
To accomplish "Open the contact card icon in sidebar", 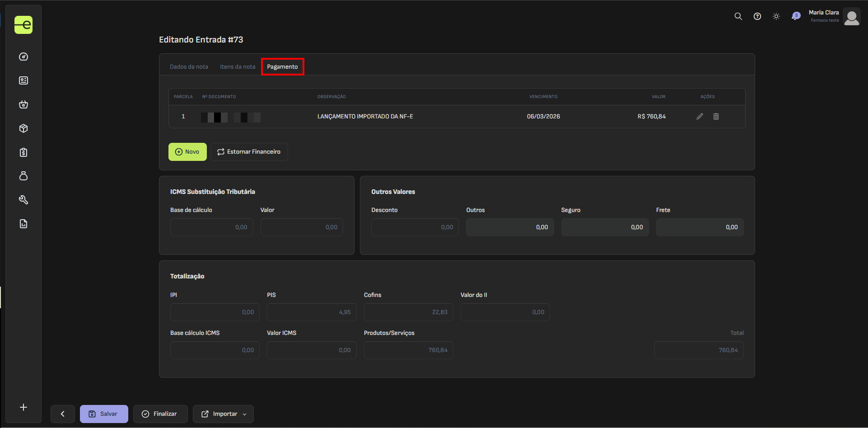I will pyautogui.click(x=23, y=80).
